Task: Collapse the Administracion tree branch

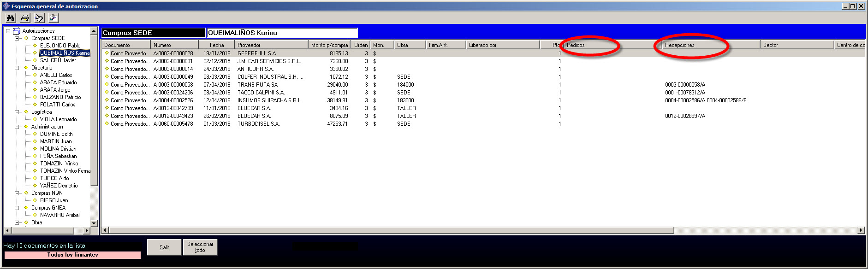Action: coord(17,127)
